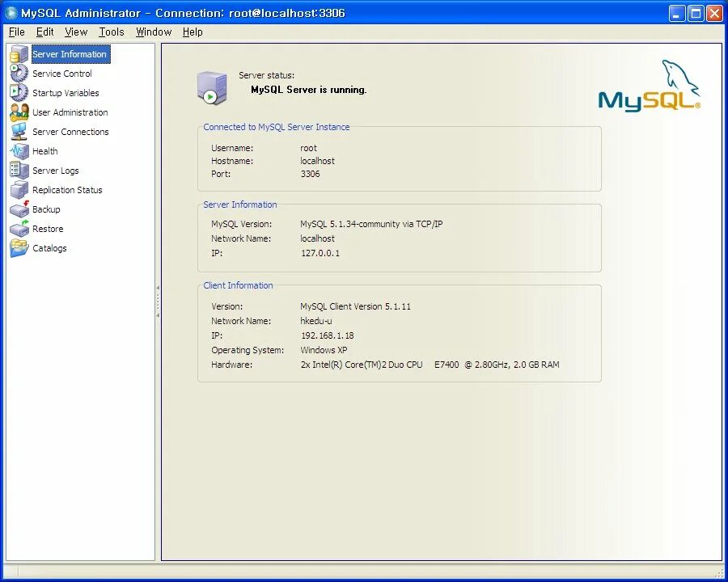Open the Window menu
Screen dimensions: 728x582
[154, 32]
